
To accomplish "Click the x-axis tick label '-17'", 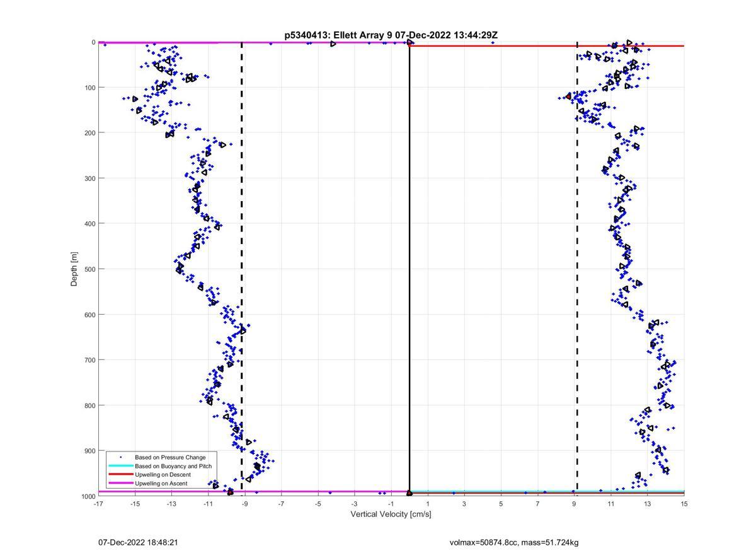I will tap(98, 504).
